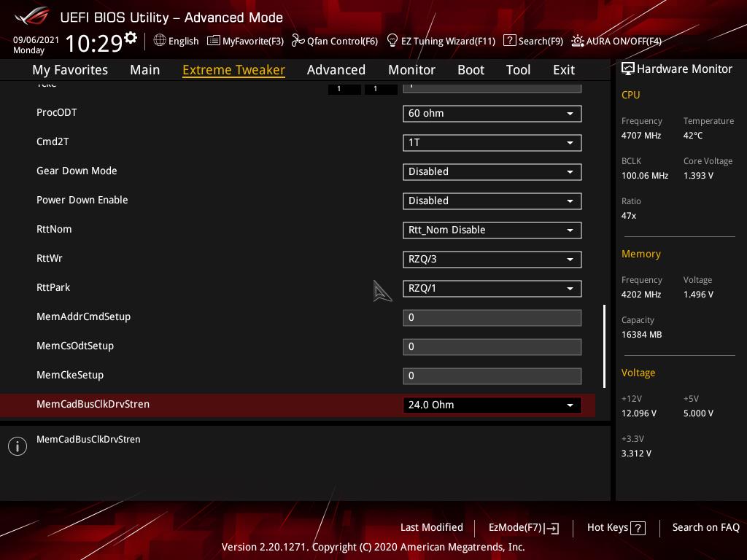Open clock settings gear icon
This screenshot has height=560, width=747.
[x=131, y=37]
